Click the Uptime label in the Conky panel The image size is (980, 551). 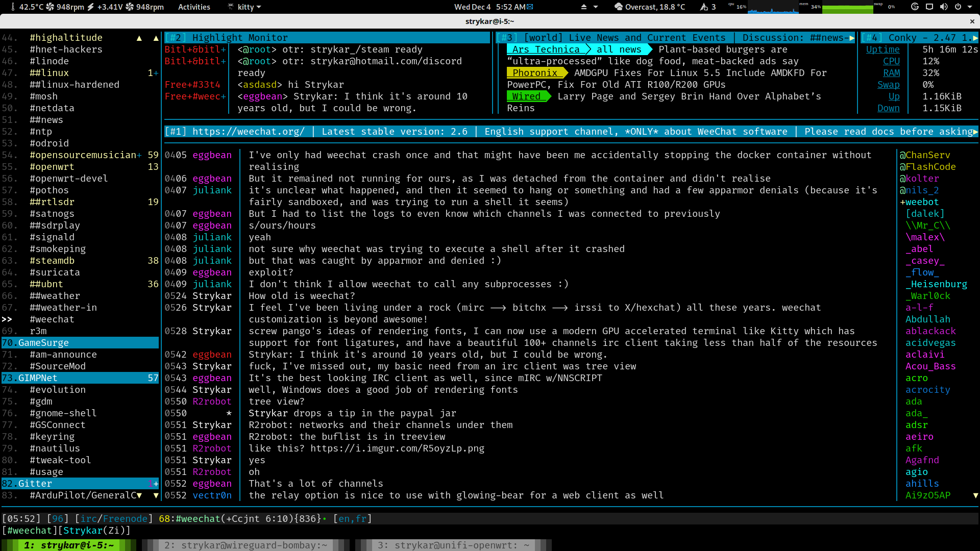click(x=883, y=49)
